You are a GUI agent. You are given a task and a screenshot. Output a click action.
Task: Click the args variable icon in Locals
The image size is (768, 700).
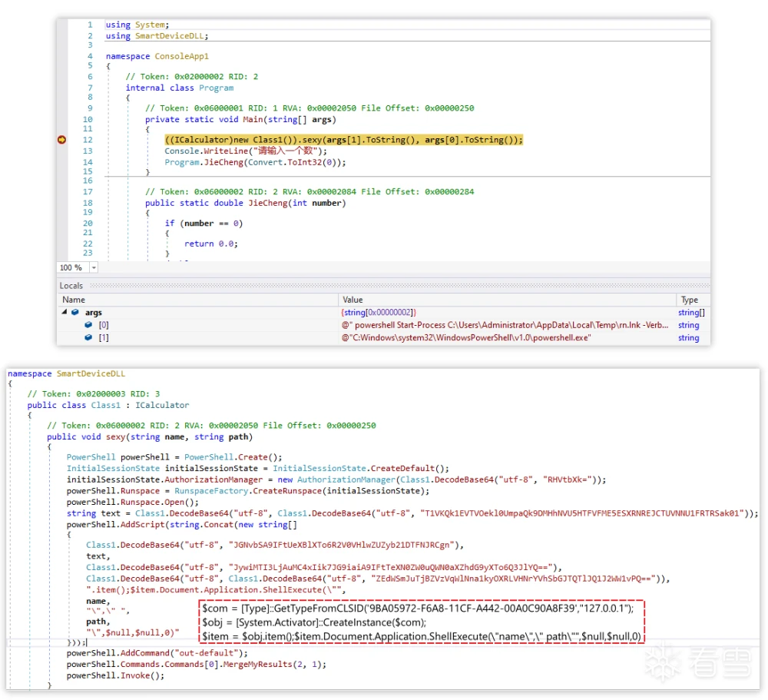(x=75, y=312)
